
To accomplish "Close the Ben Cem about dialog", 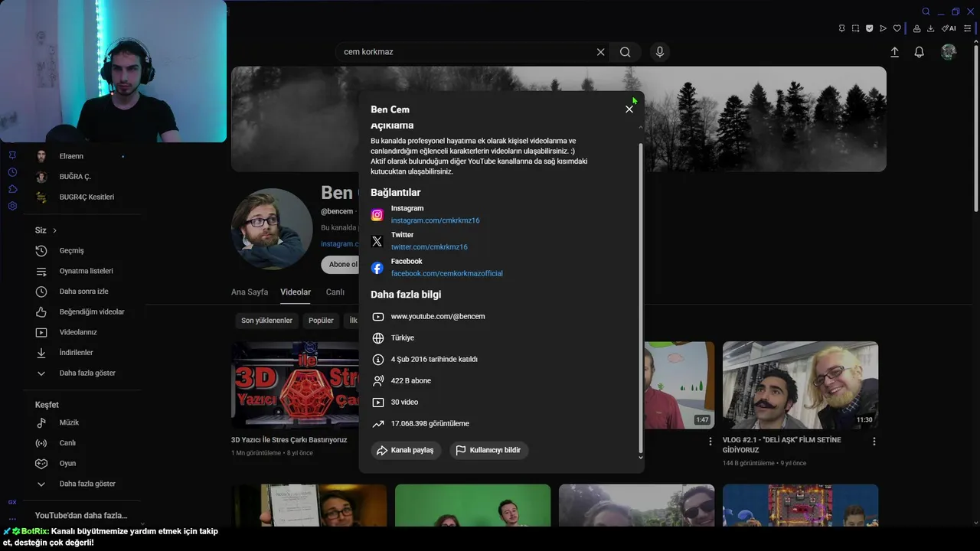I will (629, 109).
